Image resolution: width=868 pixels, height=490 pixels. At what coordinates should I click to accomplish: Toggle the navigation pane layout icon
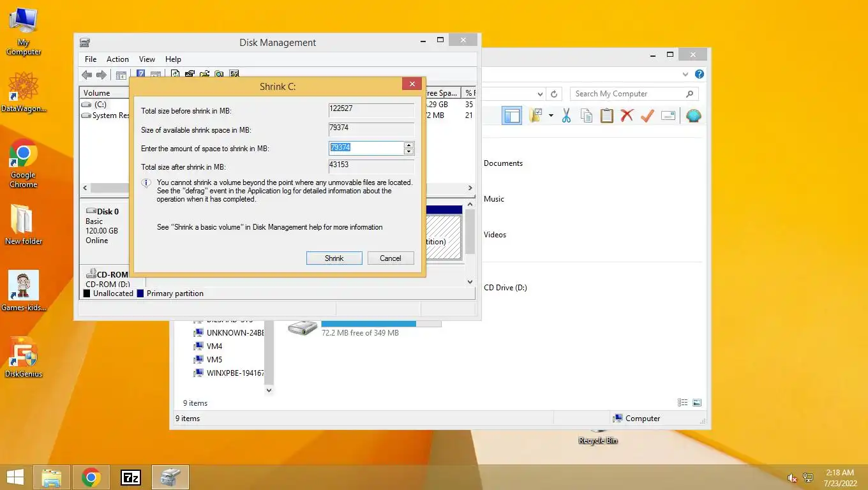[512, 115]
